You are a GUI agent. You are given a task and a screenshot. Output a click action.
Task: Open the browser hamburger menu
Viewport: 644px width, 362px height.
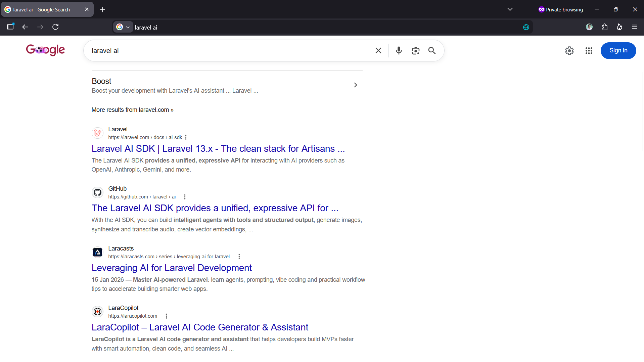(x=634, y=27)
